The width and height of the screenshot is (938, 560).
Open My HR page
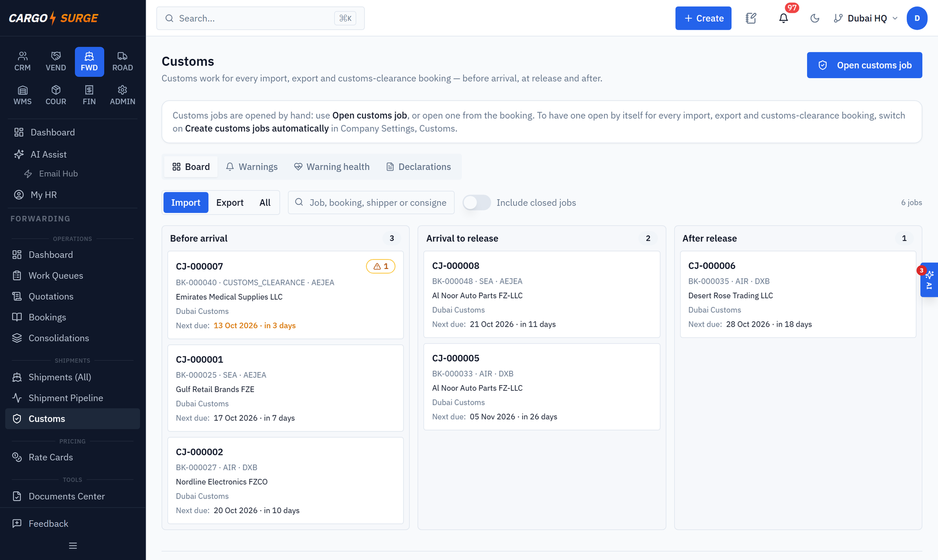click(73, 195)
